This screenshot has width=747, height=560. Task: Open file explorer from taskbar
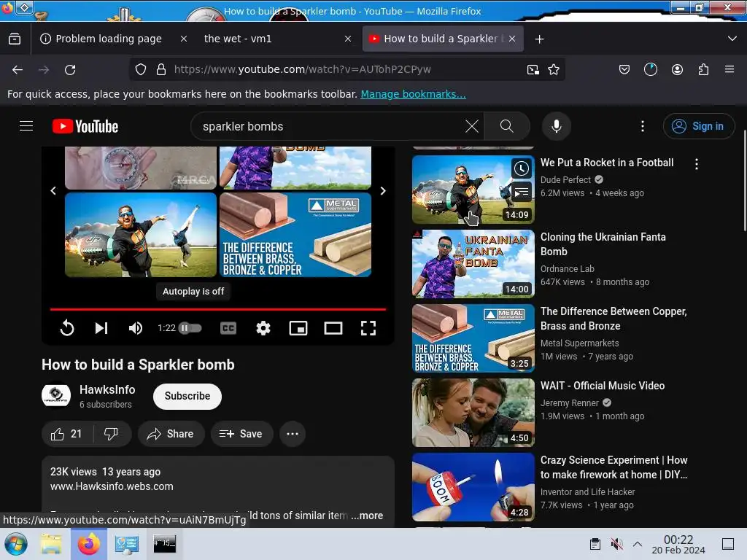click(x=51, y=544)
